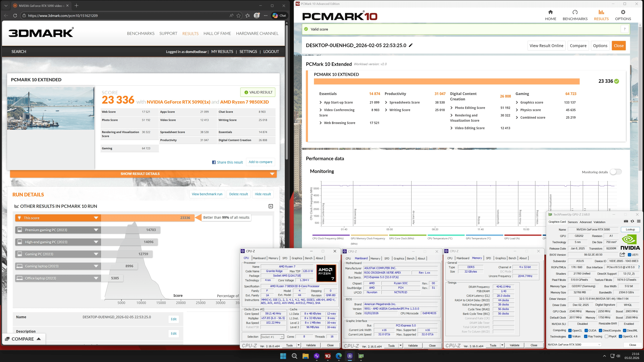The image size is (644, 362).
Task: Open the GPU selector dropdown in GPU-Z
Action: tap(574, 345)
